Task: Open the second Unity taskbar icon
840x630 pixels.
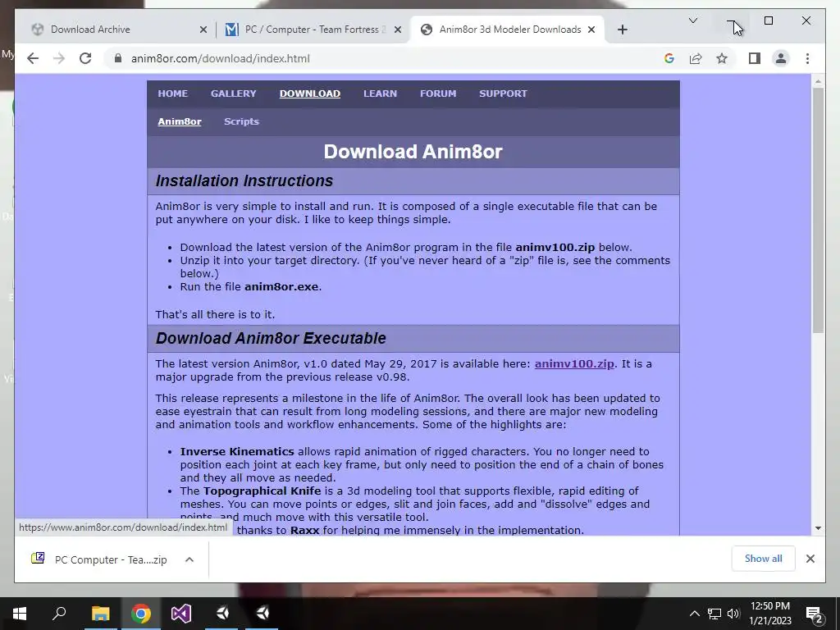Action: (x=262, y=614)
